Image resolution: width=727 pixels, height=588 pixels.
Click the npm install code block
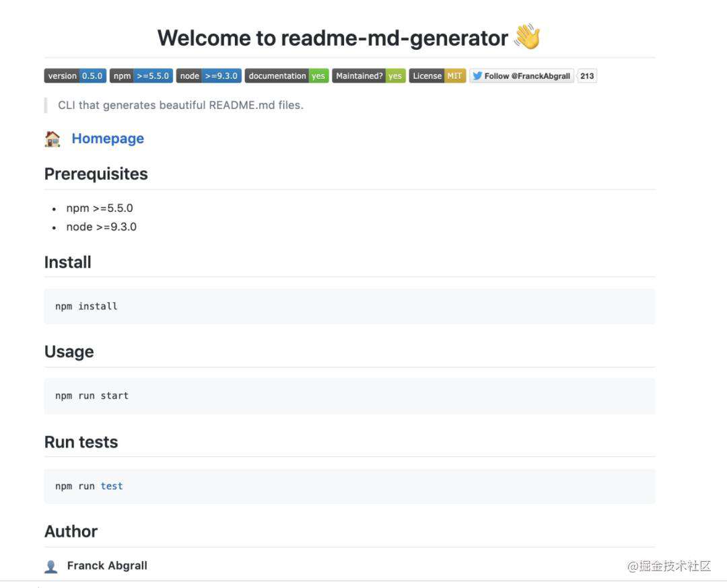[x=349, y=306]
